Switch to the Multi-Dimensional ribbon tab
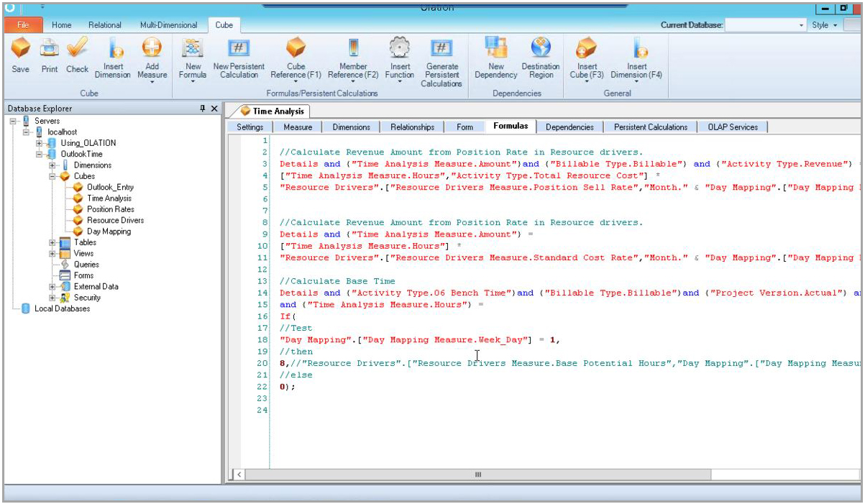The height and width of the screenshot is (504, 865). [x=168, y=25]
